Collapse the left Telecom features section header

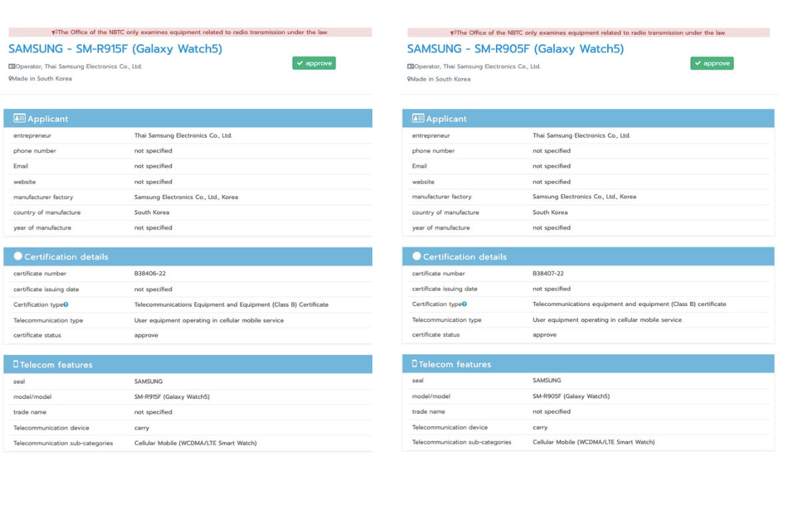(188, 364)
